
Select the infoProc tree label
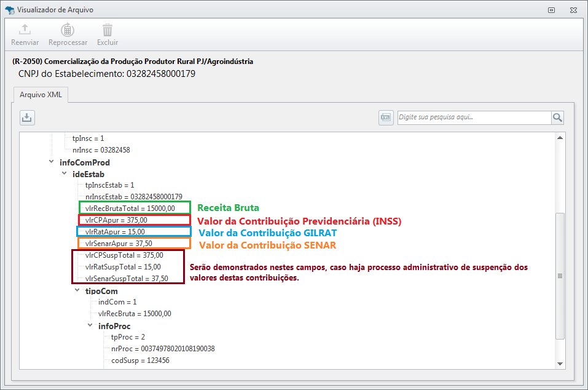(x=114, y=326)
